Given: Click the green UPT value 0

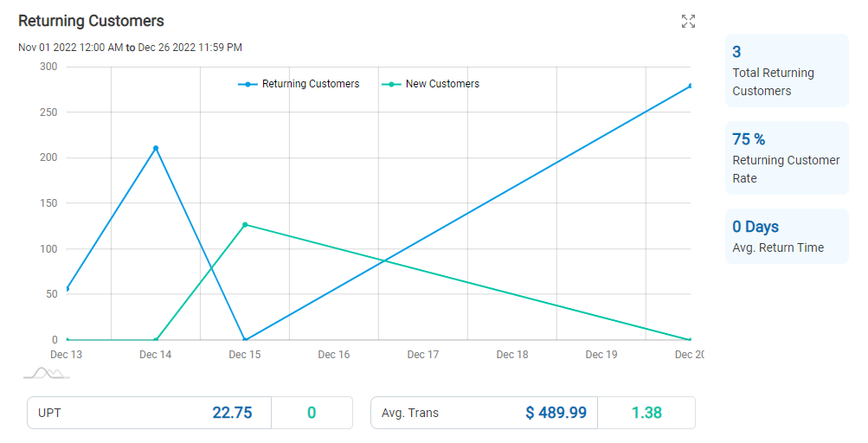Looking at the screenshot, I should tap(312, 413).
